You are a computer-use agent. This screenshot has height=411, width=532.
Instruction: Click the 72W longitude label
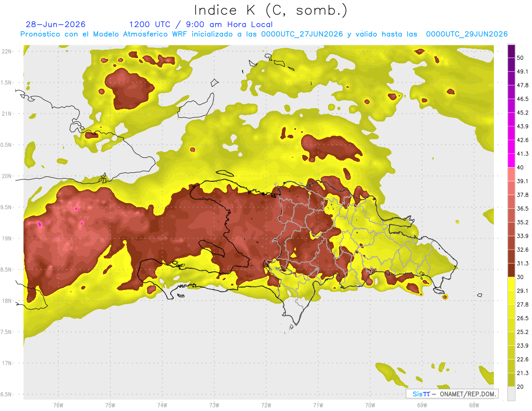(x=266, y=405)
